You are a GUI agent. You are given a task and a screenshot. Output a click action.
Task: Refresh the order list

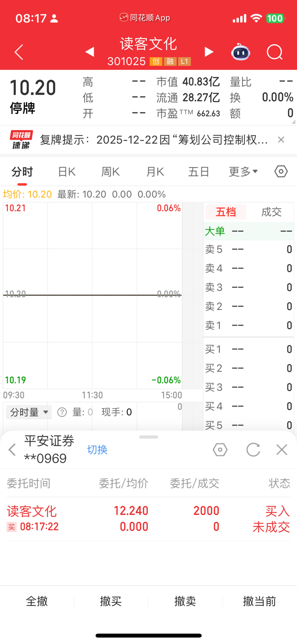(x=253, y=450)
